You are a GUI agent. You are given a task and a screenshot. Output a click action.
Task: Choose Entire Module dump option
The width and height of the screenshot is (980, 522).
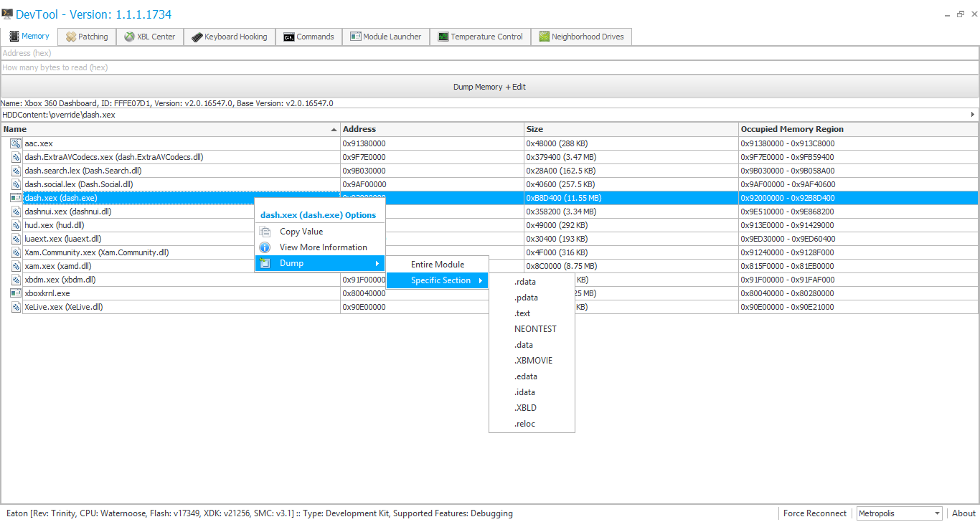point(438,265)
